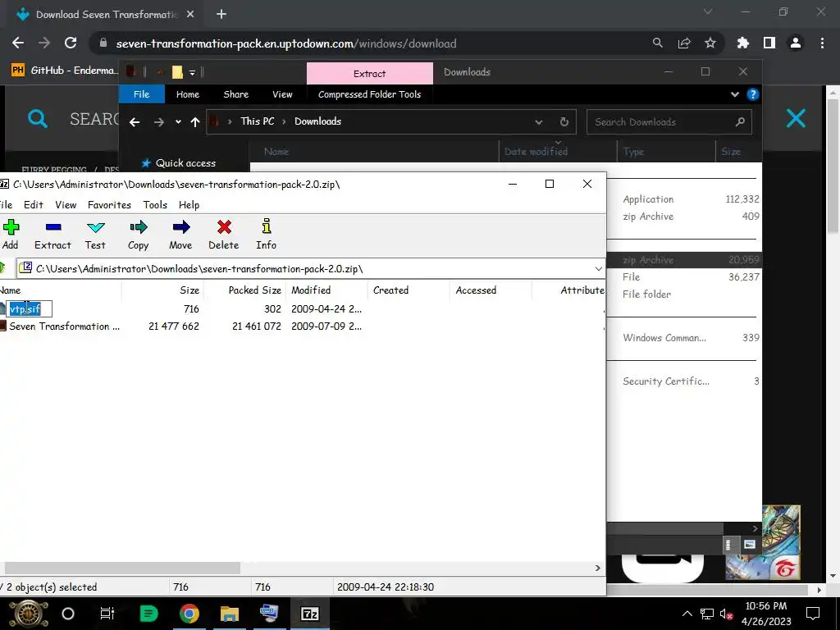This screenshot has width=840, height=630.
Task: Open the Edit menu in 7-Zip
Action: tap(33, 204)
